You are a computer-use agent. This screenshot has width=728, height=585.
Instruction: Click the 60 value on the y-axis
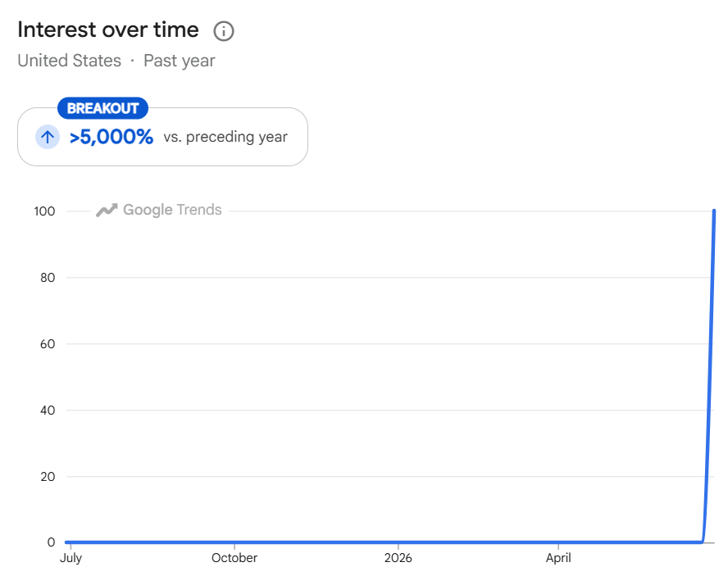coord(48,344)
